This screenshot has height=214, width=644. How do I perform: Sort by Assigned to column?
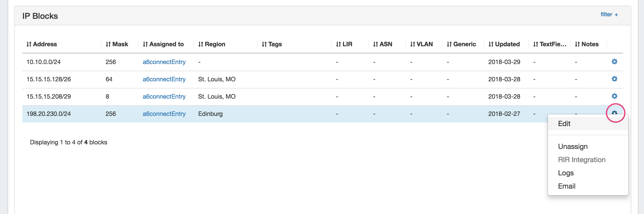(x=163, y=44)
